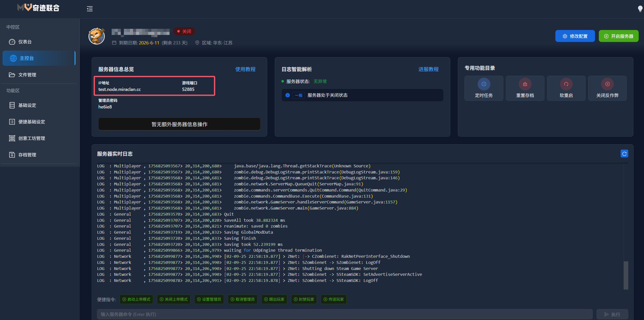Click the 重置存档 reset save icon

pyautogui.click(x=525, y=84)
